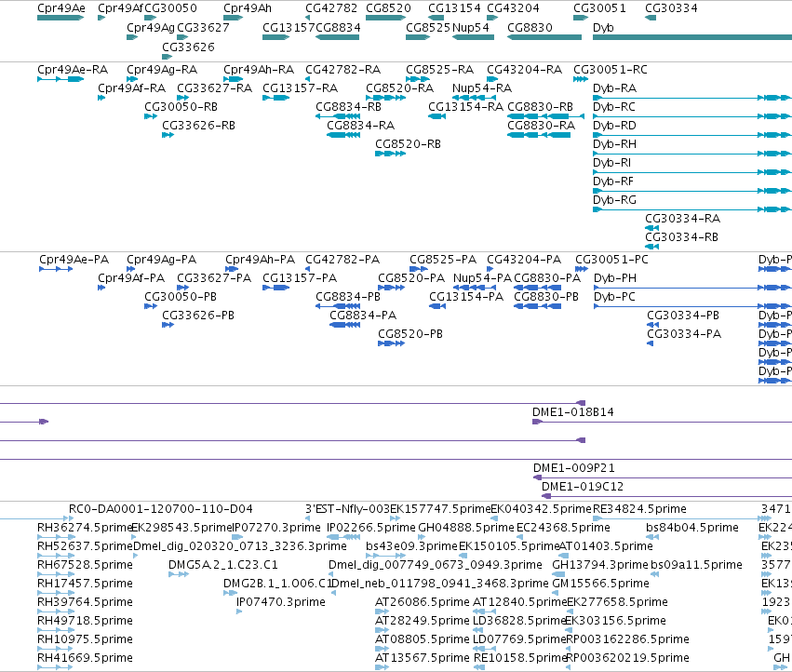792x672 pixels.
Task: Select the Cpr49Ae-RA transcript label
Action: click(73, 69)
